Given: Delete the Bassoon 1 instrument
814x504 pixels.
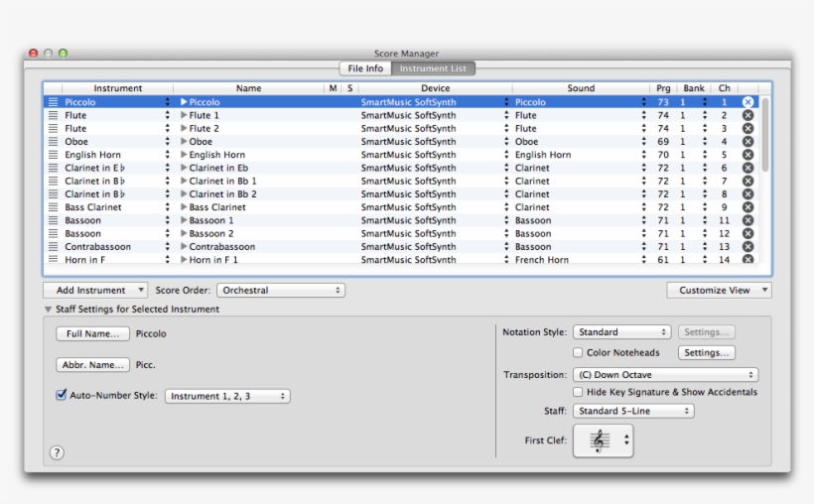Looking at the screenshot, I should coord(747,220).
